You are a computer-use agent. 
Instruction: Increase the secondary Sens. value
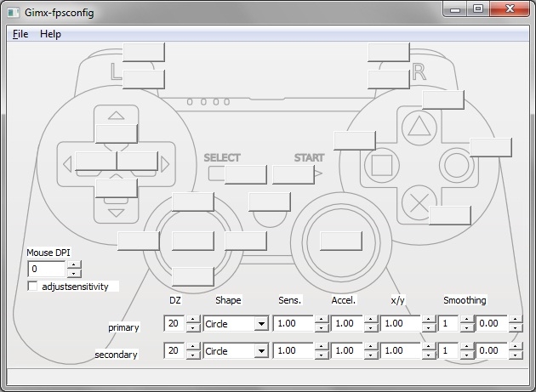click(x=322, y=347)
